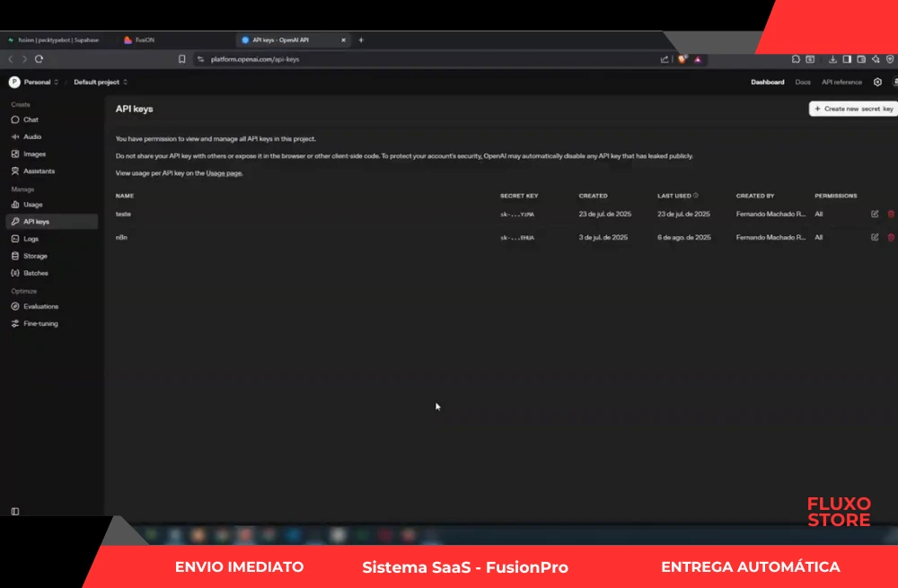898x588 pixels.
Task: Open Logs in the sidebar
Action: click(x=31, y=239)
